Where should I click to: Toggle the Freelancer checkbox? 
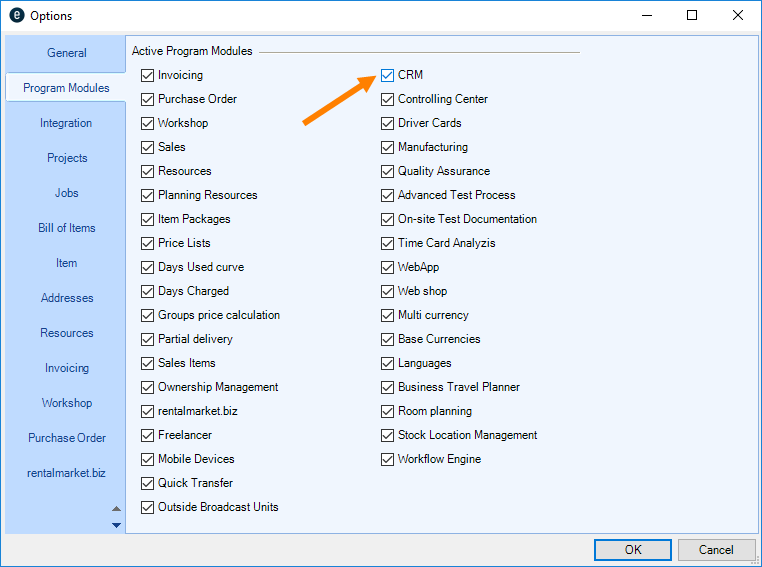point(148,435)
